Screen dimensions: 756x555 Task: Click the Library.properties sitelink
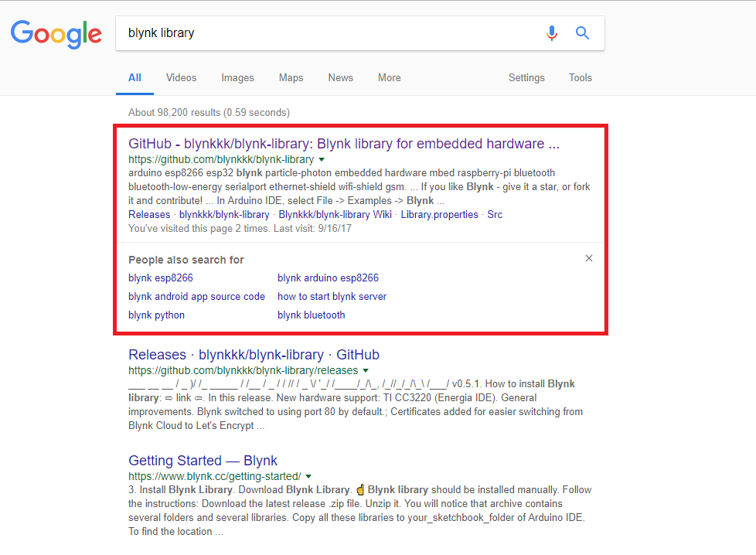click(x=439, y=215)
